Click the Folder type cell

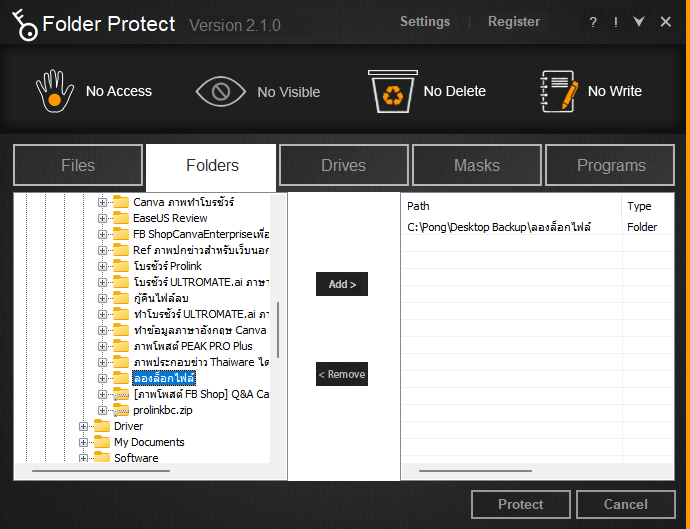point(642,227)
